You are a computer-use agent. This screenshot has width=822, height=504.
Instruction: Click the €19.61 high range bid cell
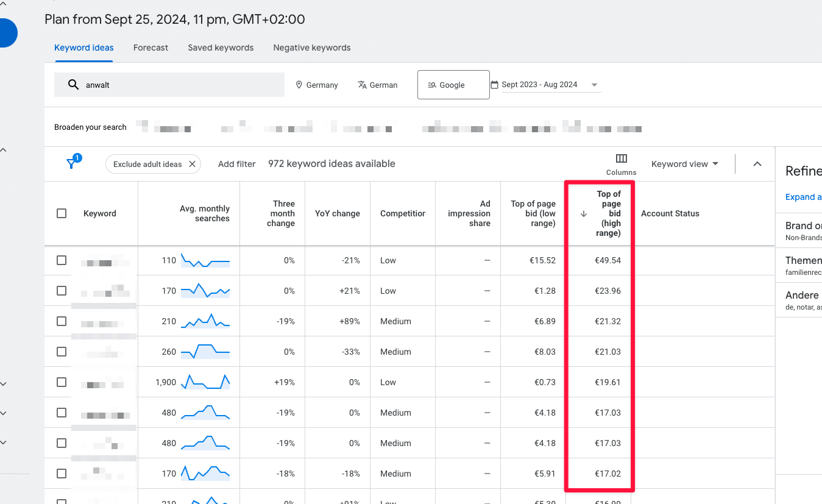608,382
